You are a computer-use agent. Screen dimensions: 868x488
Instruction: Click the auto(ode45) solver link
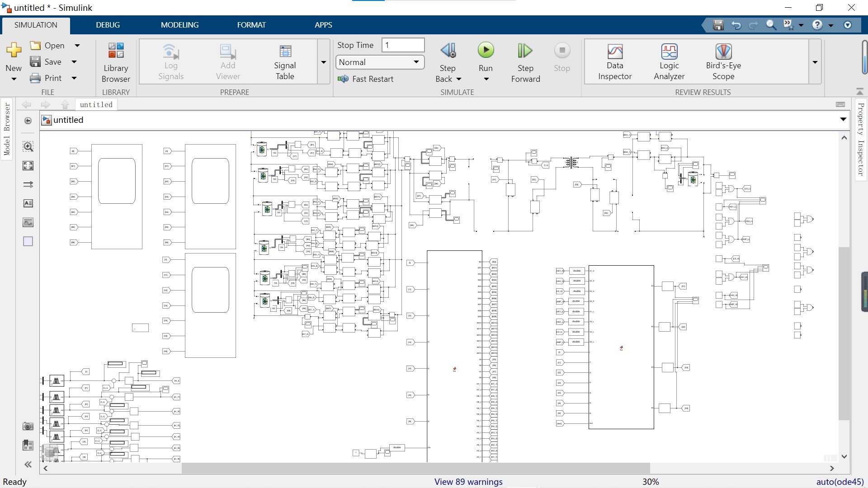pyautogui.click(x=840, y=482)
